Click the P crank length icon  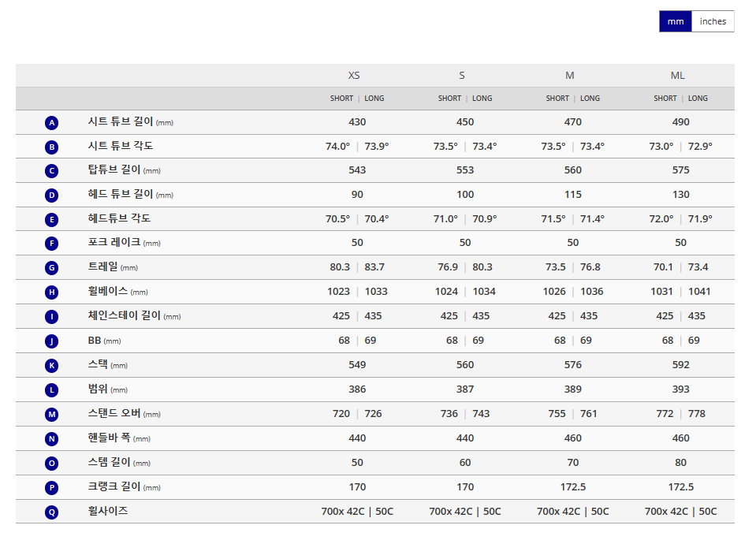tap(51, 488)
